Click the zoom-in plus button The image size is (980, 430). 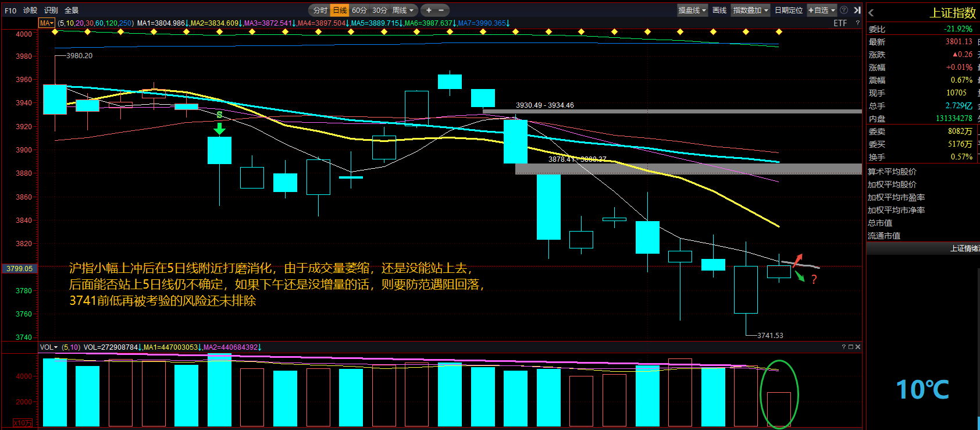(x=429, y=10)
